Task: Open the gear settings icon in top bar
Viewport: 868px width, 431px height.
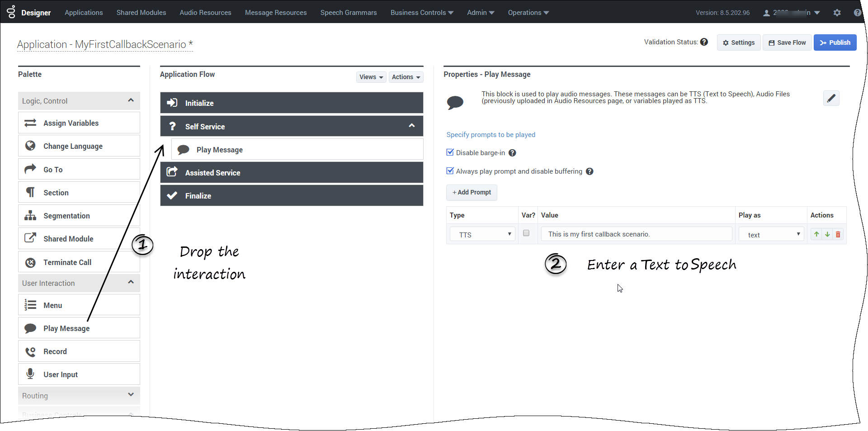Action: pos(837,13)
